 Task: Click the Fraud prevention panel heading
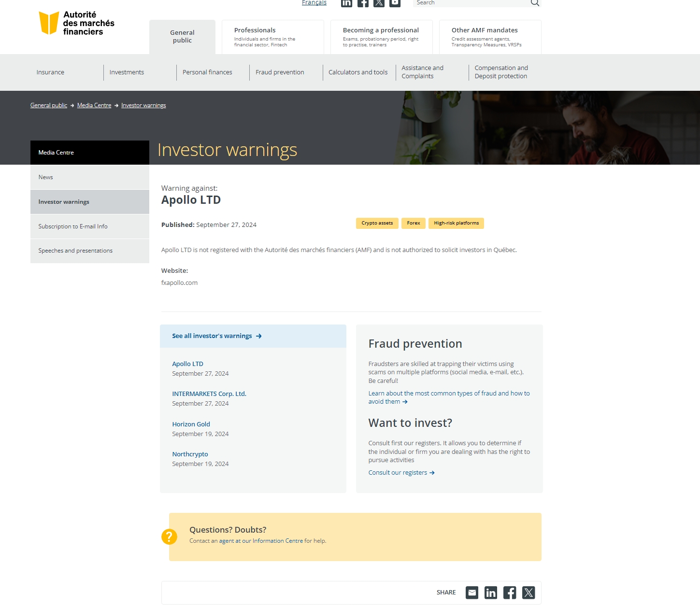[x=415, y=344]
